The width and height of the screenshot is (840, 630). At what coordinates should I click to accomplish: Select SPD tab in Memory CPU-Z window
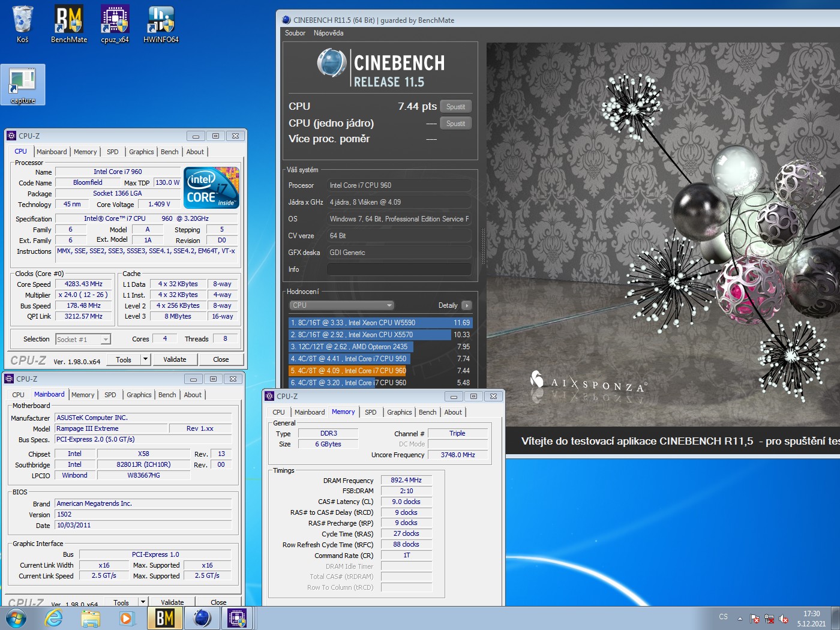pyautogui.click(x=371, y=412)
